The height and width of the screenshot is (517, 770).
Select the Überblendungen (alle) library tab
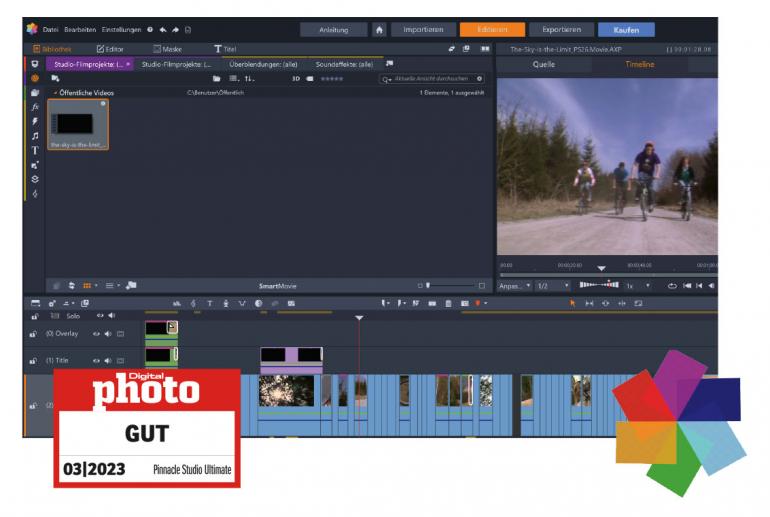(263, 64)
